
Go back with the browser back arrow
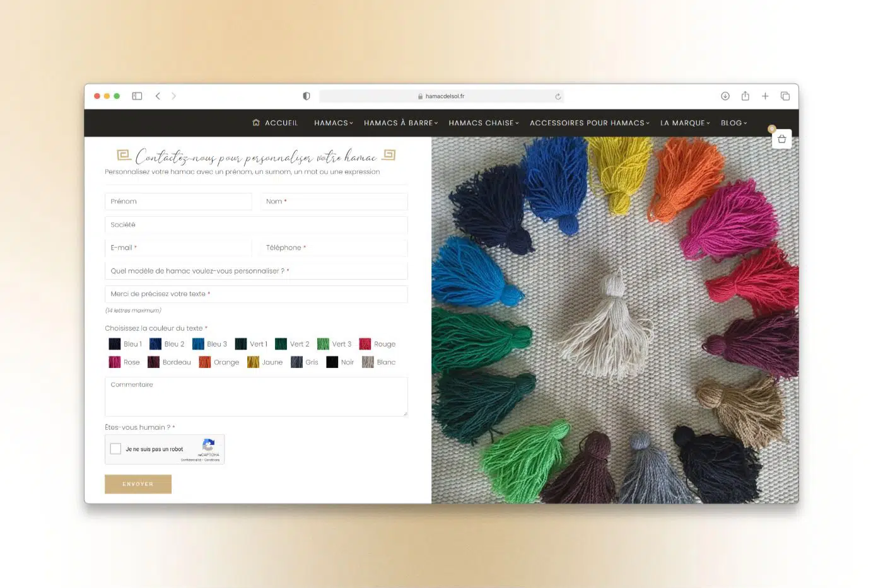[158, 96]
